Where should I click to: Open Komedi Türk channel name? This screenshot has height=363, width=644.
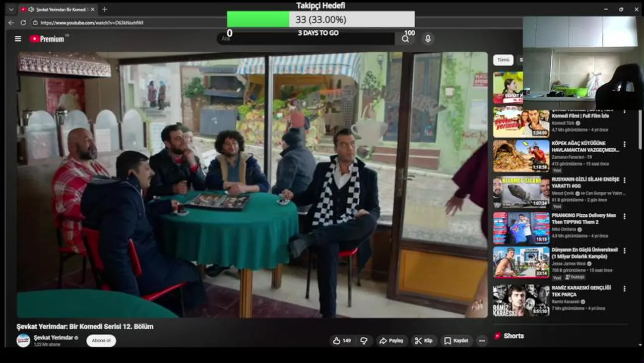pos(563,123)
